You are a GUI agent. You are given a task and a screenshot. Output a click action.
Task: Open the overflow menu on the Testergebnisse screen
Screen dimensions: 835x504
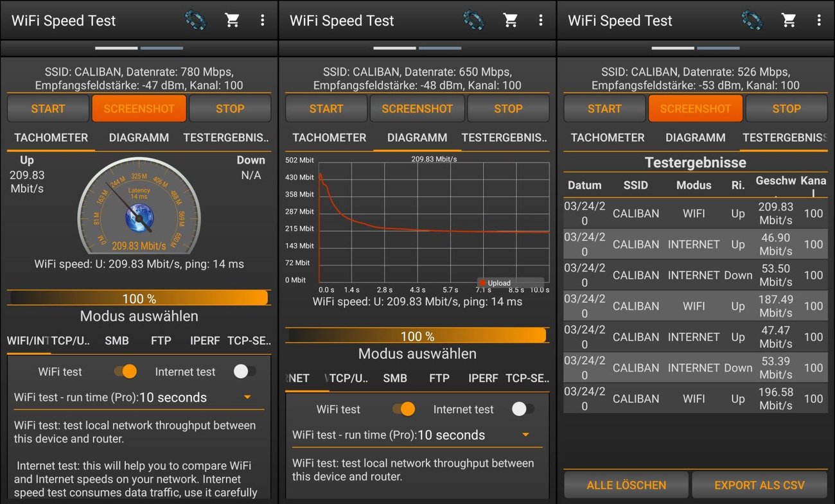819,20
